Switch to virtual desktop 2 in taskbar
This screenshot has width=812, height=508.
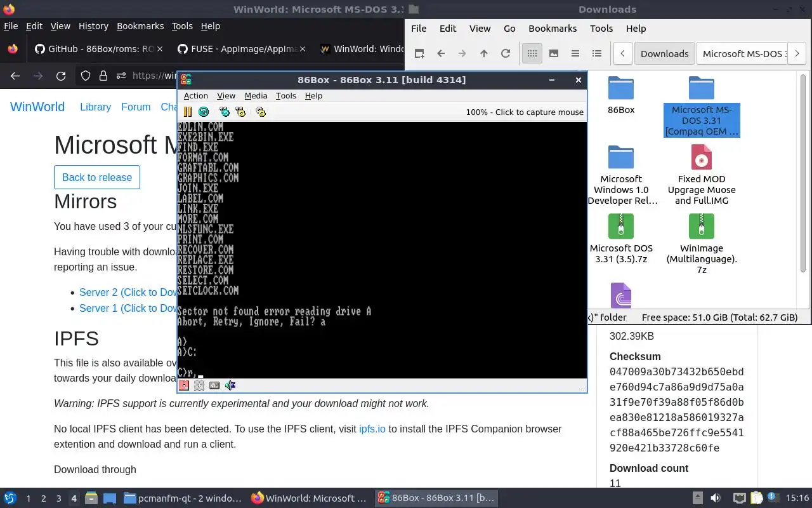tap(43, 498)
